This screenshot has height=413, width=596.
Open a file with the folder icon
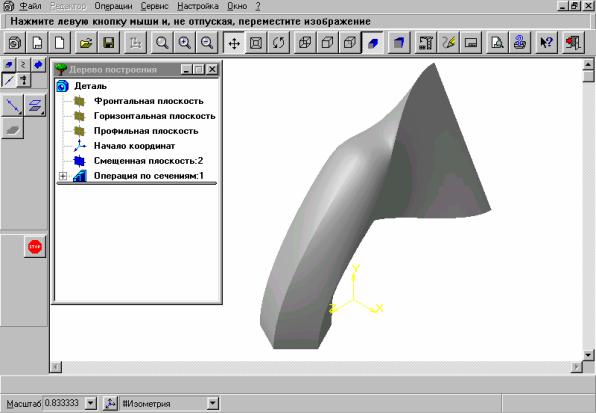pos(86,43)
